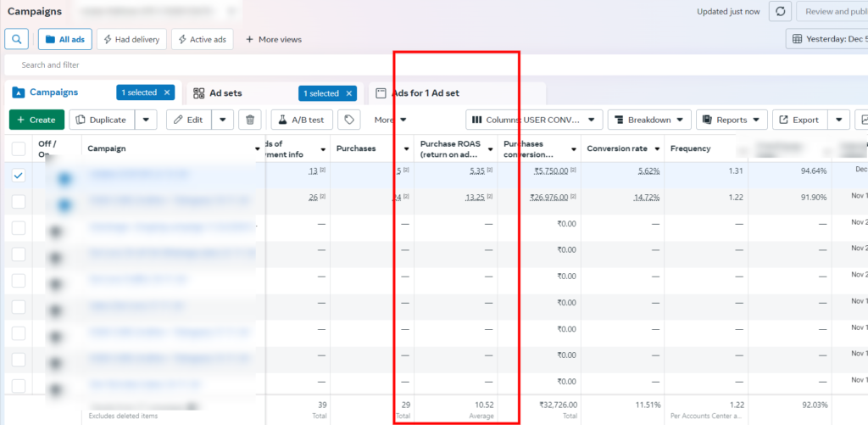The image size is (868, 425).
Task: Click the 13.25 purchase ROAS value
Action: pos(475,198)
